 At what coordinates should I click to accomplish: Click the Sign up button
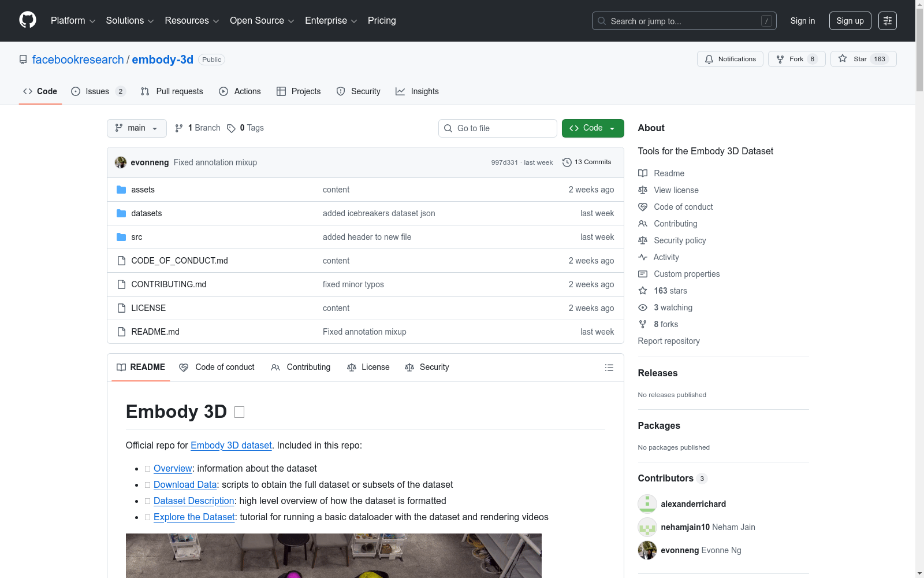point(850,21)
